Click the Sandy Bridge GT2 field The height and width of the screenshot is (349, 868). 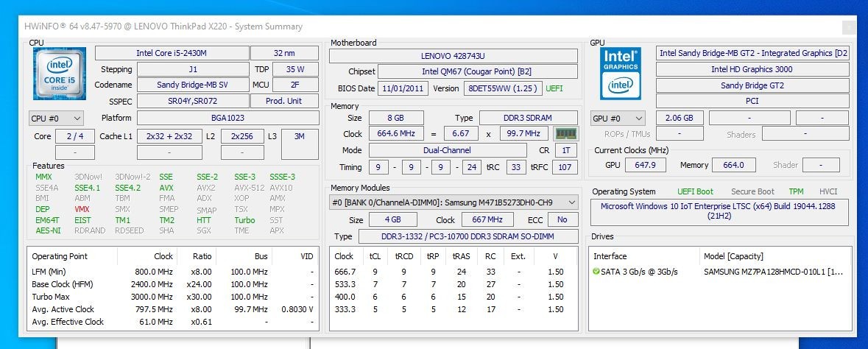point(752,85)
